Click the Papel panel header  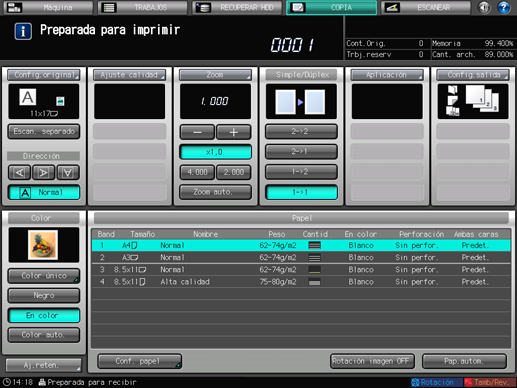[301, 218]
